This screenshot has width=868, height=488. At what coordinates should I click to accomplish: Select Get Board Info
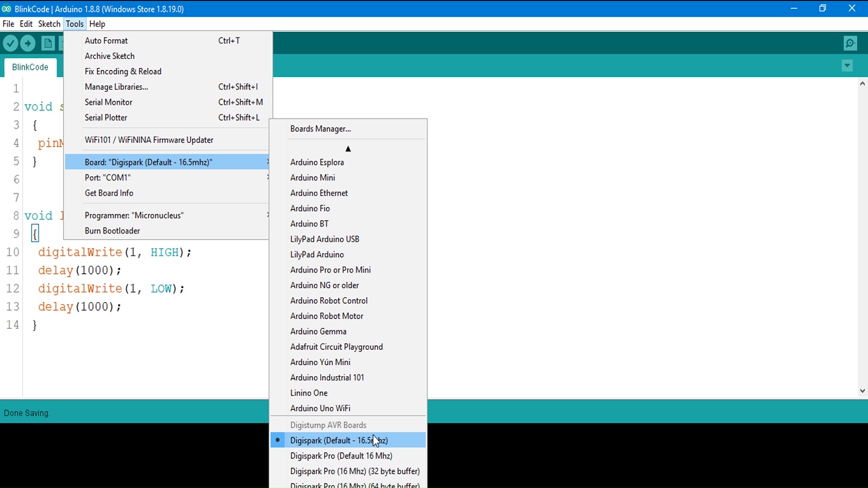[x=167, y=193]
